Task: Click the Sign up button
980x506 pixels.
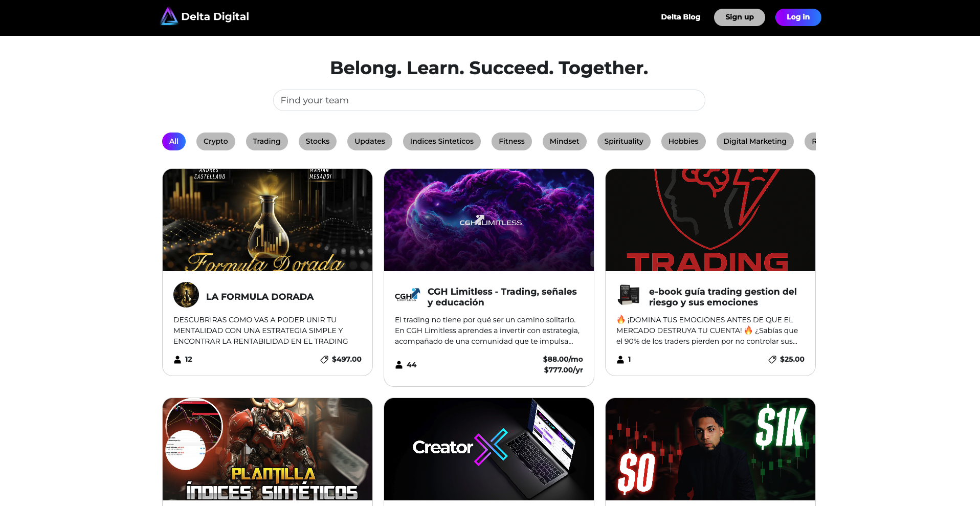Action: coord(740,17)
